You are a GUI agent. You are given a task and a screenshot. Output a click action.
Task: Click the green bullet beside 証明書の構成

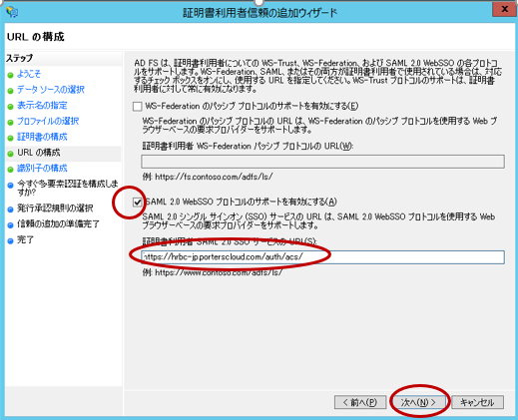(10, 138)
